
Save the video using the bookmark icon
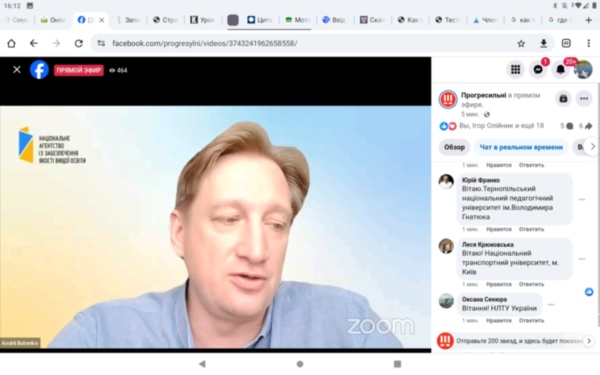[563, 99]
